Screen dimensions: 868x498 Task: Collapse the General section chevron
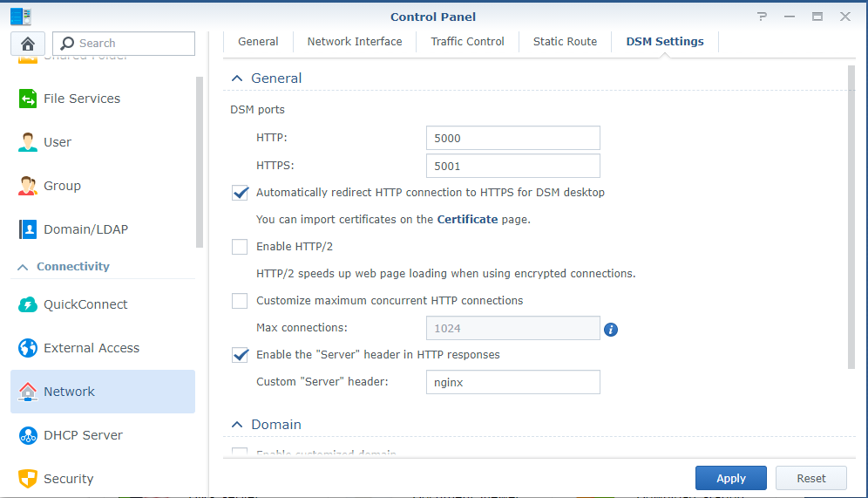tap(237, 78)
